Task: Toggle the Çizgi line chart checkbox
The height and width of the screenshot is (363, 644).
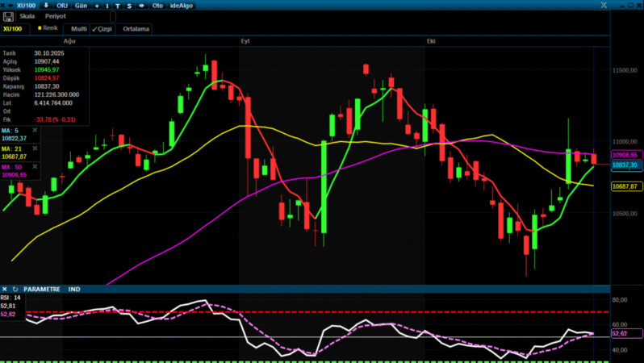Action: coord(102,28)
